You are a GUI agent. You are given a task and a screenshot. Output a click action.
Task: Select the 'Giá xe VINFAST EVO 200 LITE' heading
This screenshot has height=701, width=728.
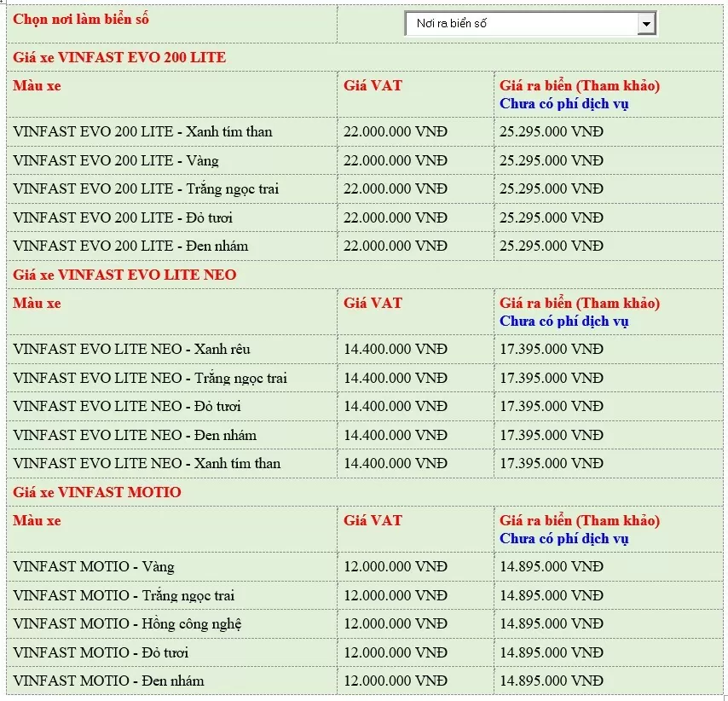[x=119, y=57]
